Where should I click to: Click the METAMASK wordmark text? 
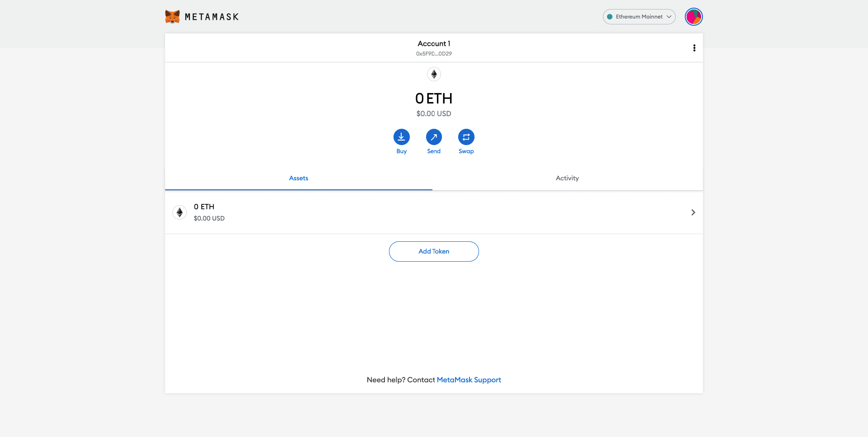(212, 17)
